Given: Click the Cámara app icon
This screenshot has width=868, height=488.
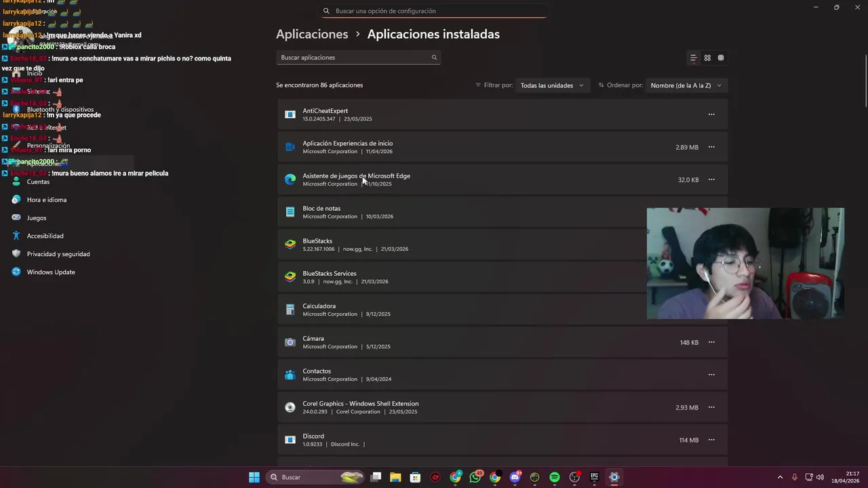Looking at the screenshot, I should coord(290,342).
